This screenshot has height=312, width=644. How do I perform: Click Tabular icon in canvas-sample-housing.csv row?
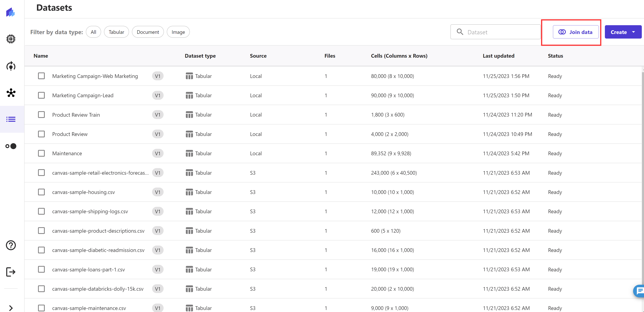click(189, 192)
